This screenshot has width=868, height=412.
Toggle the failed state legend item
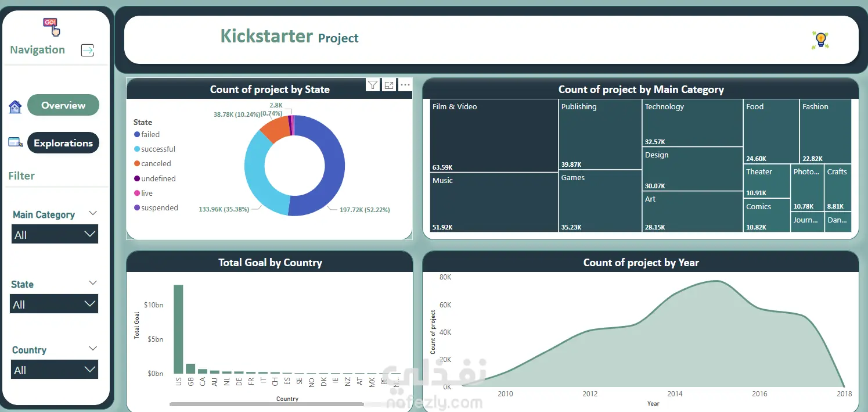coord(147,134)
